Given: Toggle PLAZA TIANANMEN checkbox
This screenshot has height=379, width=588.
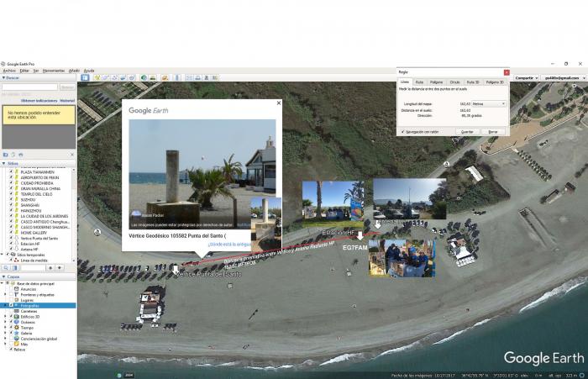Looking at the screenshot, I should (11, 172).
